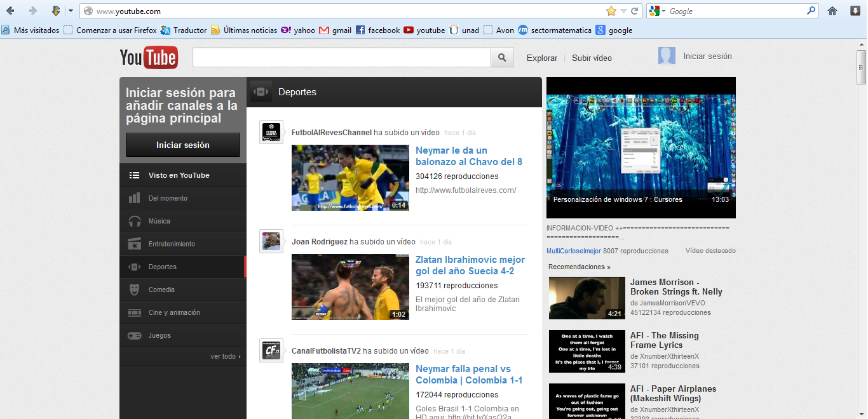Image resolution: width=868 pixels, height=419 pixels.
Task: Open the youtube bookmark in the toolbar
Action: (424, 30)
